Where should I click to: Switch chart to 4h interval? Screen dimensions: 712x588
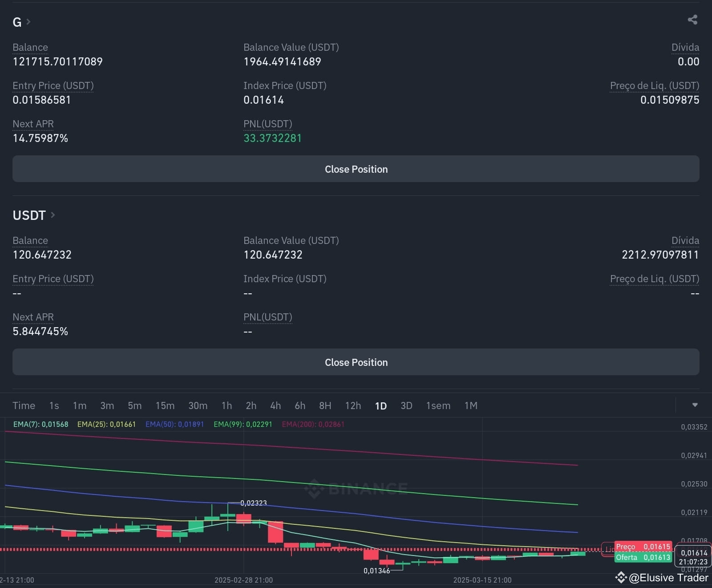pyautogui.click(x=275, y=406)
